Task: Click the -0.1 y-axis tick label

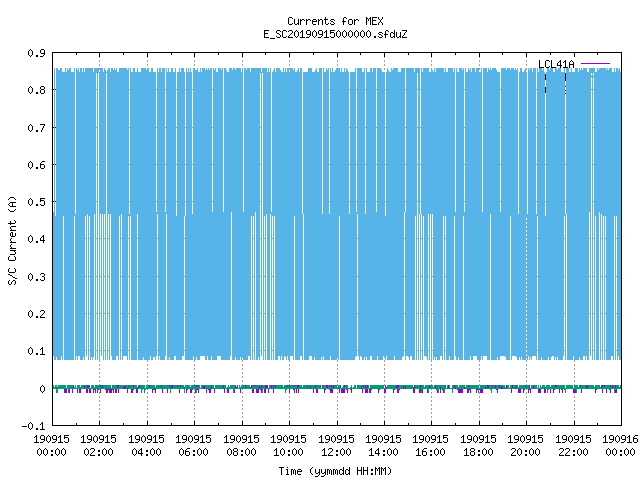Action: pos(34,426)
